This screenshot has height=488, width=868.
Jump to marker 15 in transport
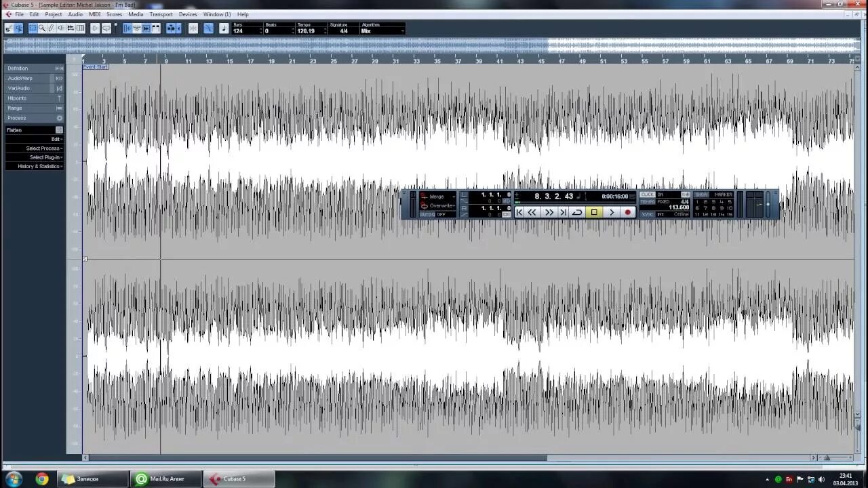click(x=729, y=214)
